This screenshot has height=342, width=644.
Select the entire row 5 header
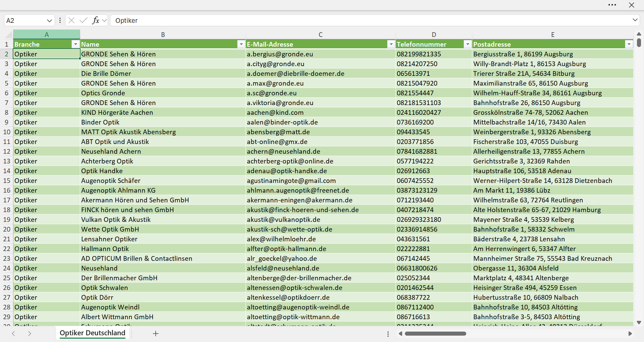coord(6,83)
